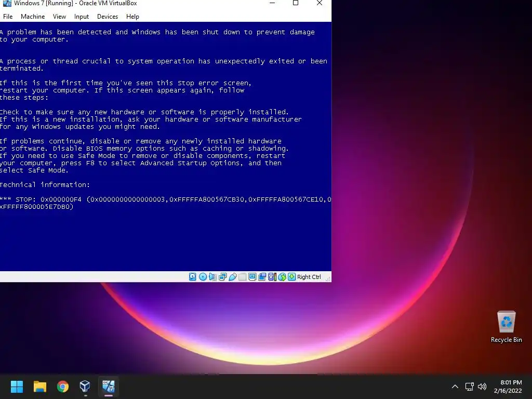This screenshot has height=399, width=532.
Task: Click the STOP 0x000000F4 error code text
Action: coord(48,199)
